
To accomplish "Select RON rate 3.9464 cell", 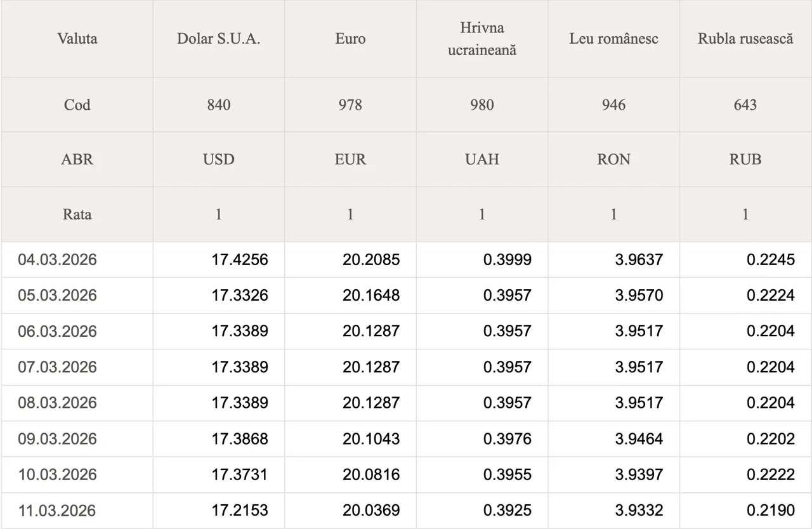I will pyautogui.click(x=639, y=439).
